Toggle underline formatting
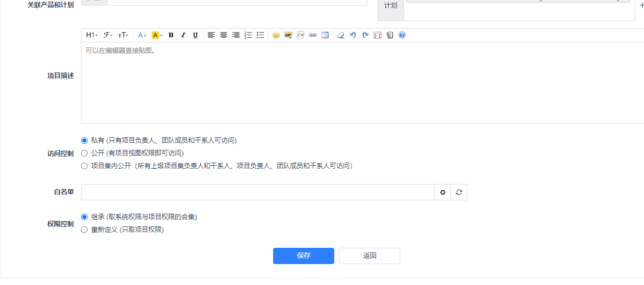Viewport: 644px width, 285px height. click(195, 35)
